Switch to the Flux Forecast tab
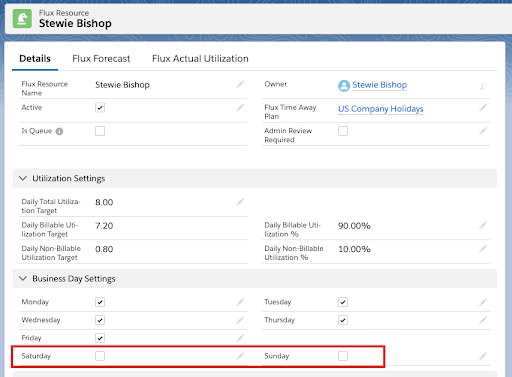Image resolution: width=512 pixels, height=377 pixels. [x=101, y=59]
